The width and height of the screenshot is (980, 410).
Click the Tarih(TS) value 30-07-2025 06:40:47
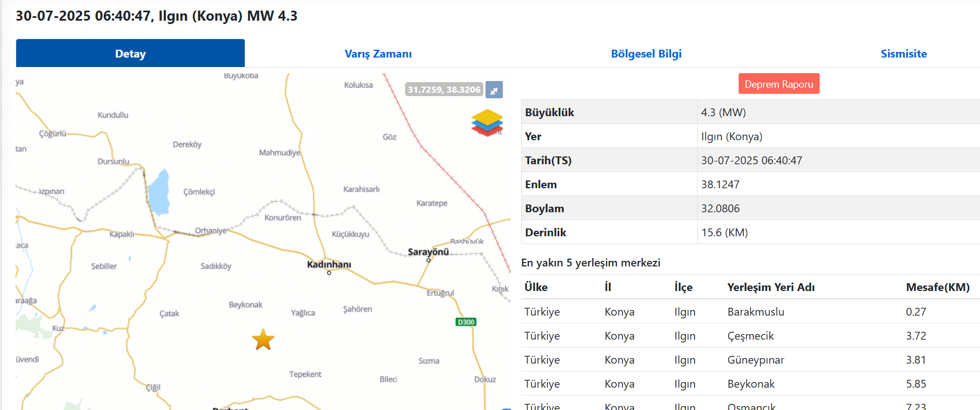click(751, 160)
